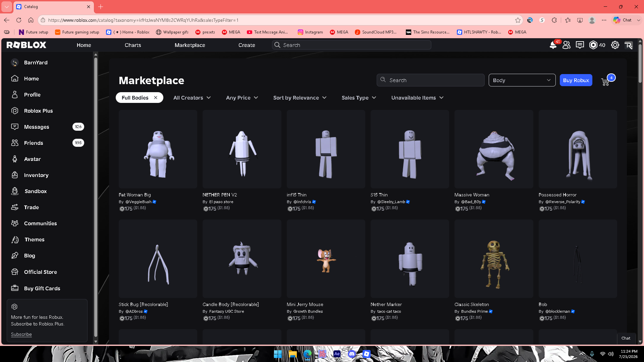
Task: Open Create in the top navigation
Action: (x=247, y=45)
